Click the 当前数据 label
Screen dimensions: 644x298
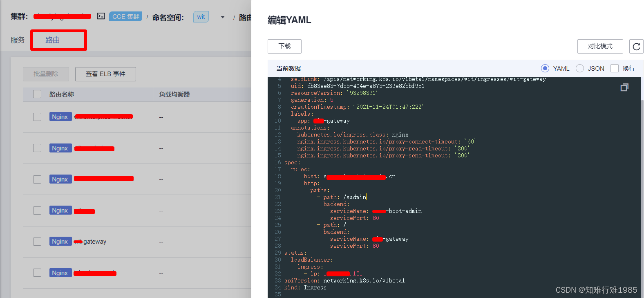(x=288, y=69)
